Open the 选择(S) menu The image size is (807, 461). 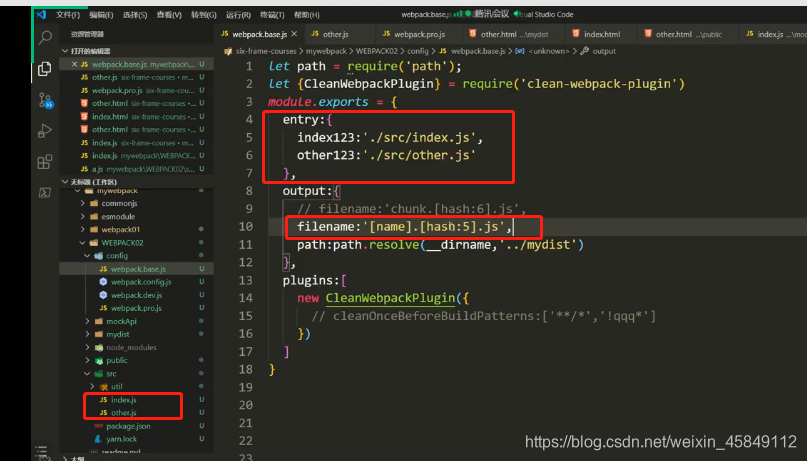coord(135,14)
